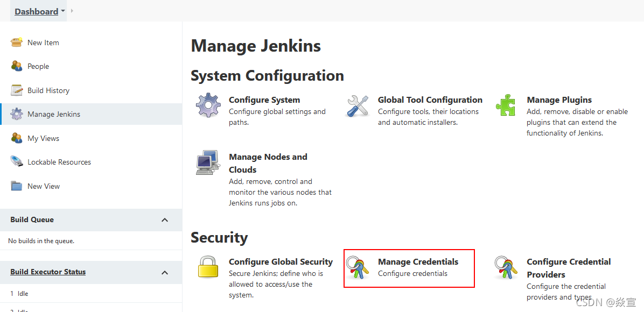Click the 'Manage Jenkins' page title
Screen dimensions: 644x312
256,46
